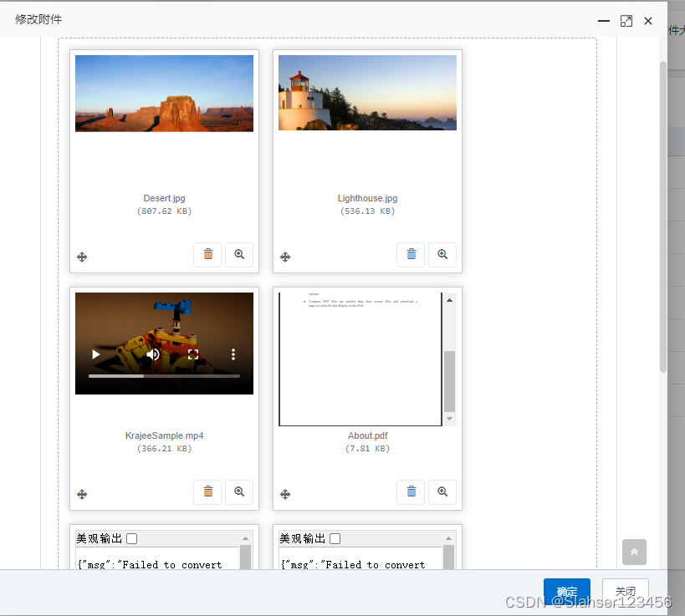685x616 pixels.
Task: Click the move handle on Lighthouse.jpg card
Action: click(285, 257)
